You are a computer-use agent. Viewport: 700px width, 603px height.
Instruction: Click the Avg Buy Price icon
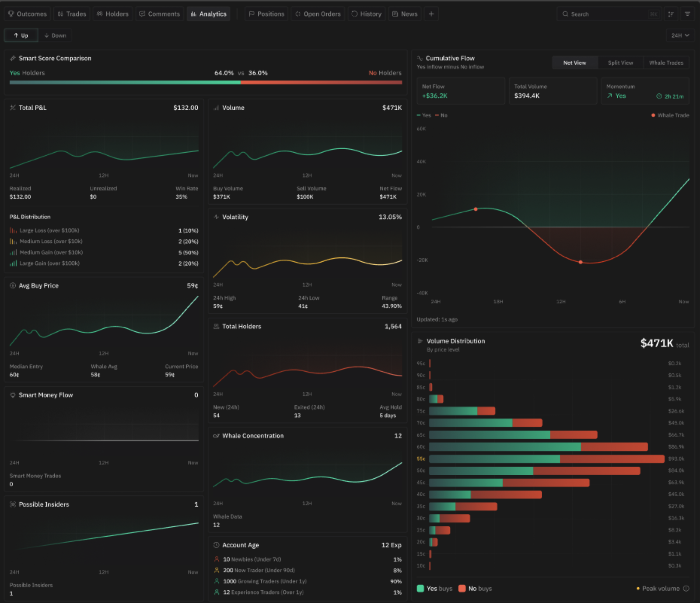[x=13, y=286]
